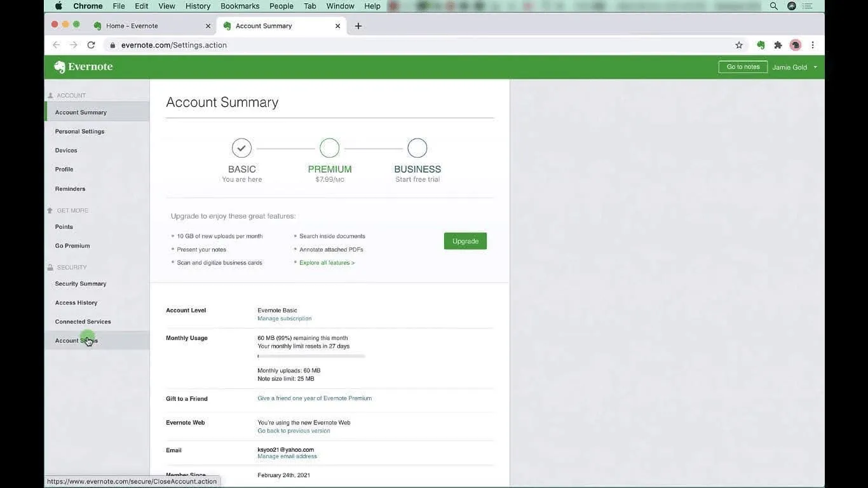Click the monthly usage progress bar
Image resolution: width=868 pixels, height=488 pixels.
coord(311,356)
